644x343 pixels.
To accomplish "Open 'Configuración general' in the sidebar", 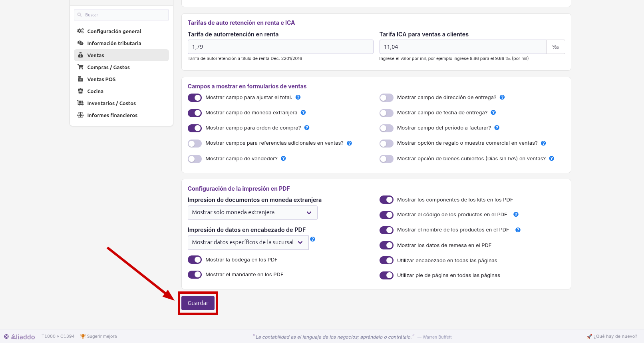I will [x=121, y=31].
